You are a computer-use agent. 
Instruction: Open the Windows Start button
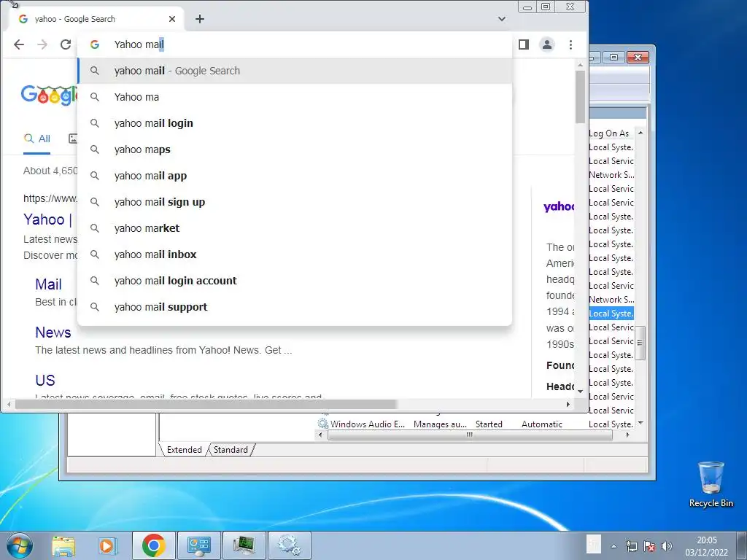[18, 545]
